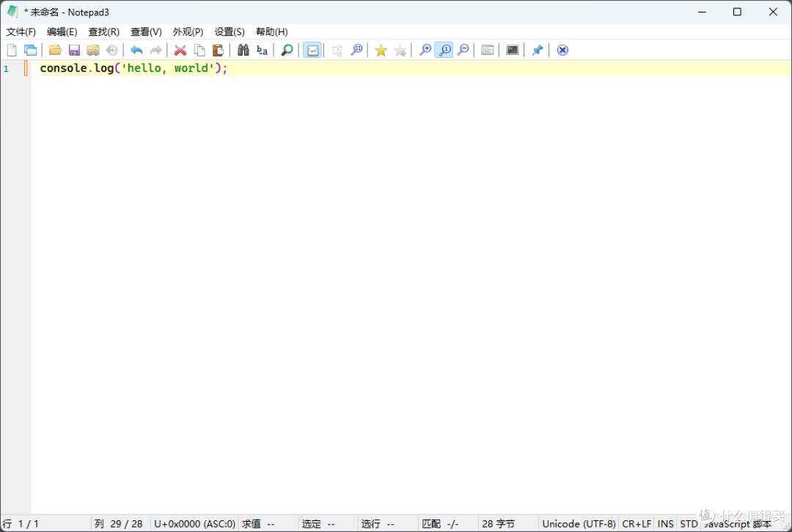Open the 查看(V) menu
Viewport: 792px width, 532px height.
pos(146,32)
